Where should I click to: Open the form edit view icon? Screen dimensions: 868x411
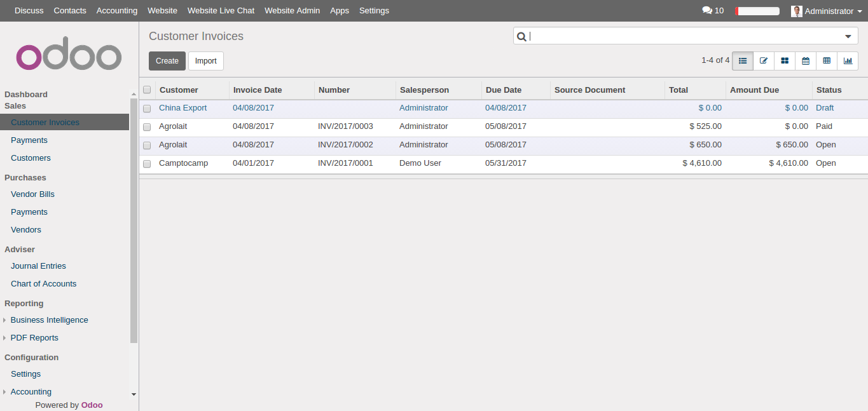tap(763, 60)
